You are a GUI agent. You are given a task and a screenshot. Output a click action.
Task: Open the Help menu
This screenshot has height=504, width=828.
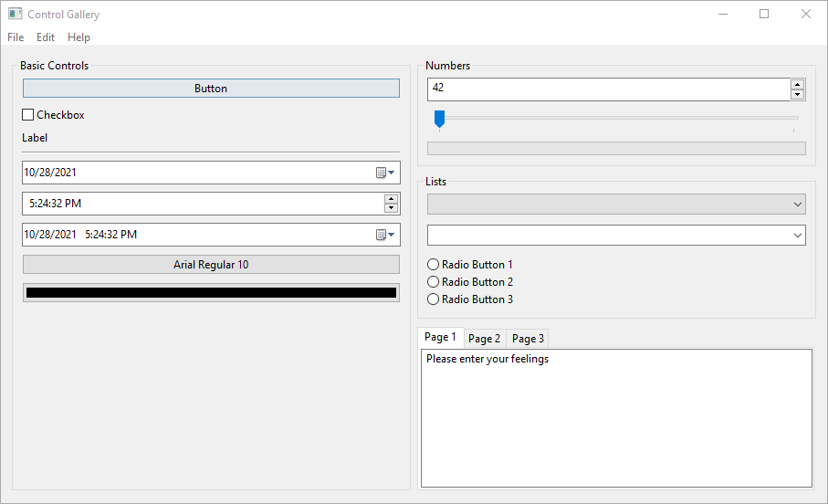79,37
